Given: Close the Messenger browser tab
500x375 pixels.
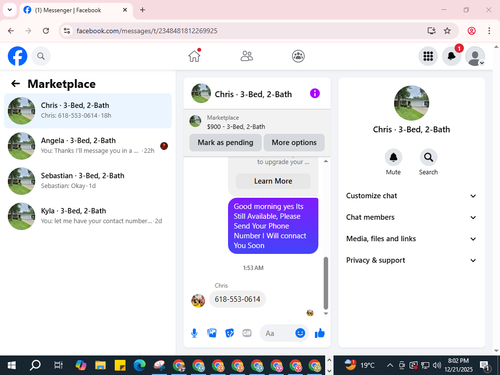Looking at the screenshot, I should (125, 10).
